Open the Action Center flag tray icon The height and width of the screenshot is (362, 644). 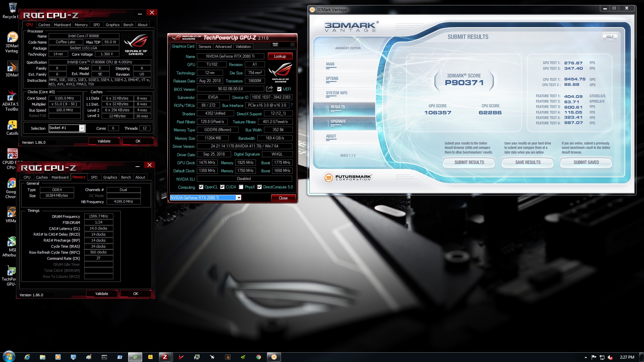594,357
